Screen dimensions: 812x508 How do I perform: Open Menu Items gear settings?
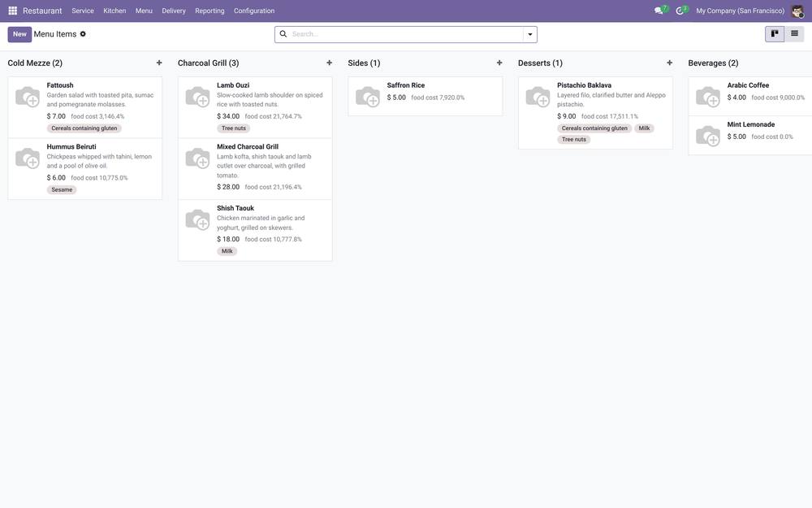83,34
